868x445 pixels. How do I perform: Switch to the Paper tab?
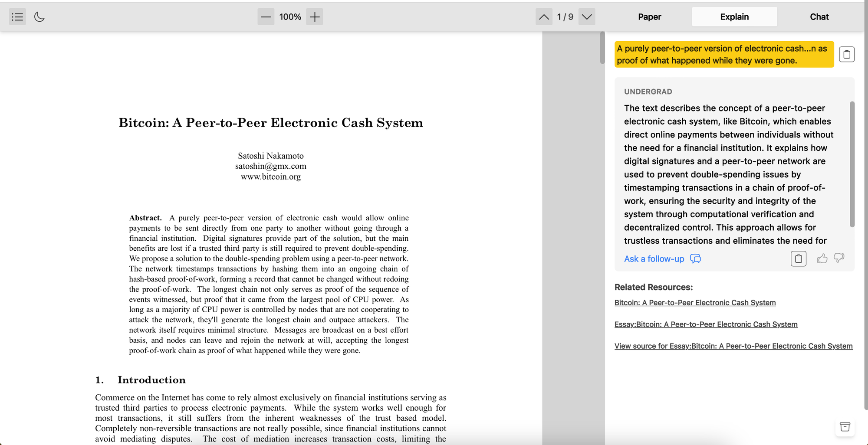tap(649, 17)
